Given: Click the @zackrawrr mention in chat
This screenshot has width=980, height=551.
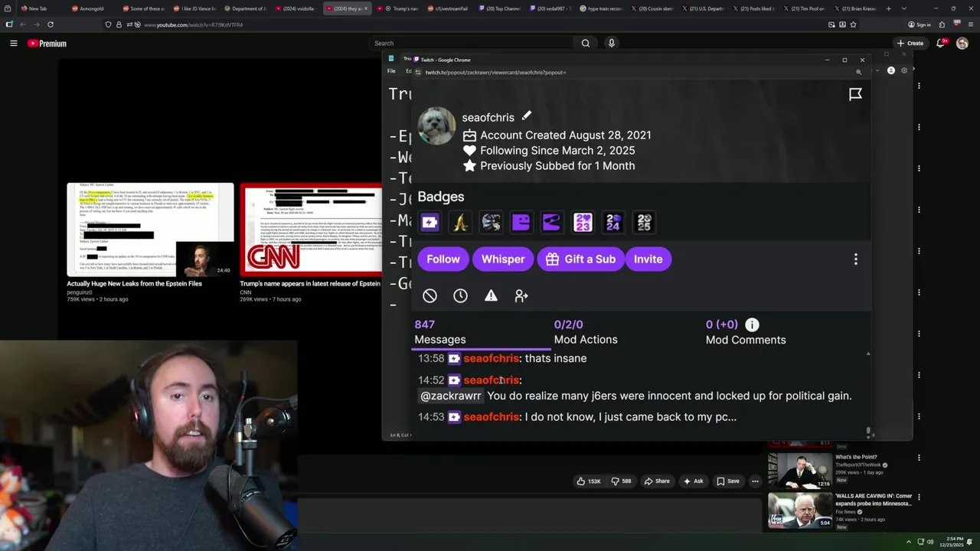Looking at the screenshot, I should pos(451,396).
